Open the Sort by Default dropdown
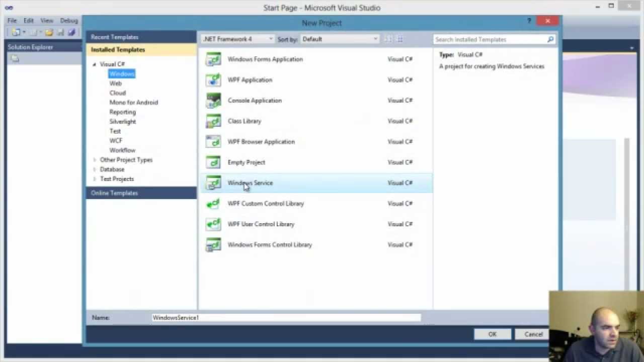The height and width of the screenshot is (362, 644). click(339, 39)
